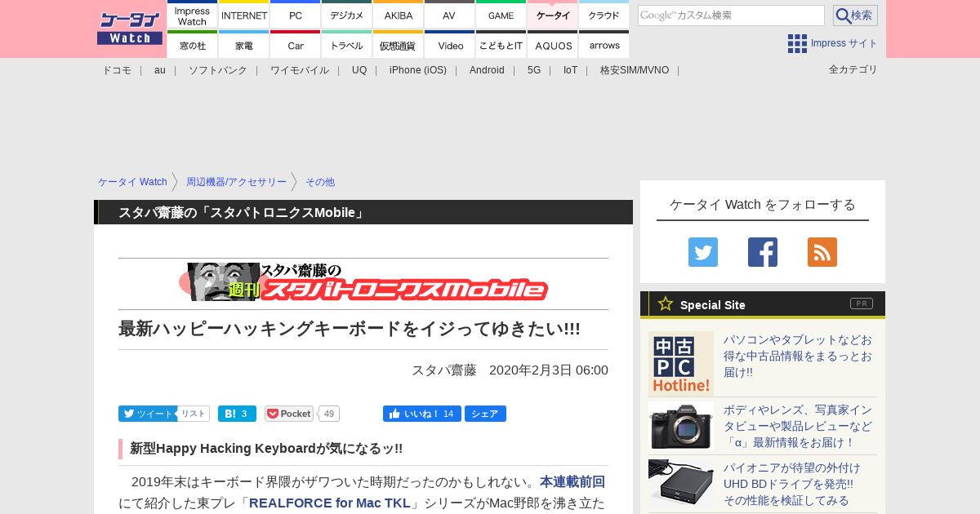The image size is (980, 514).
Task: Select the Android category link
Action: point(487,70)
